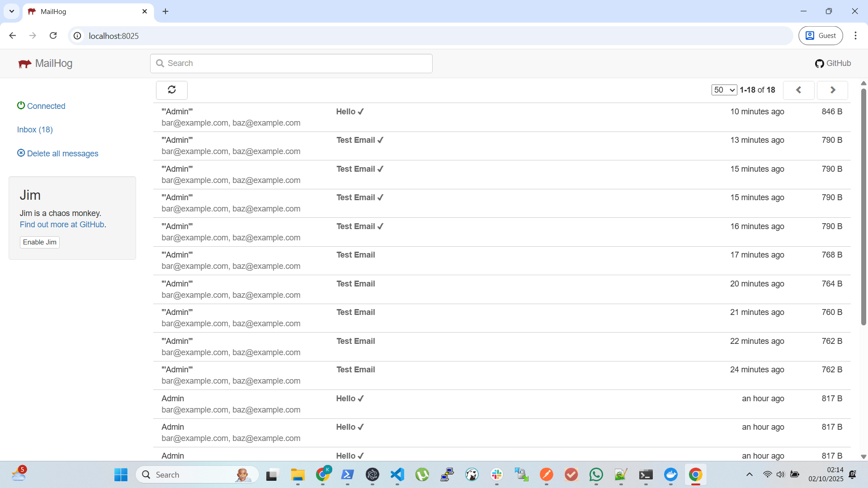The image size is (868, 488).
Task: Go to previous page of messages
Action: [x=798, y=90]
